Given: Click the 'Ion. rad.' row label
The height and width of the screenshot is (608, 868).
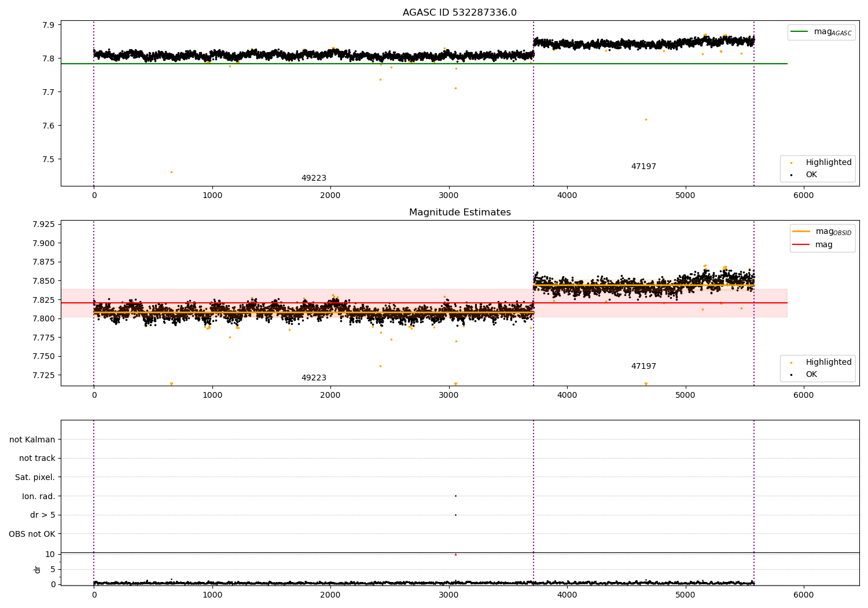Looking at the screenshot, I should 39,496.
